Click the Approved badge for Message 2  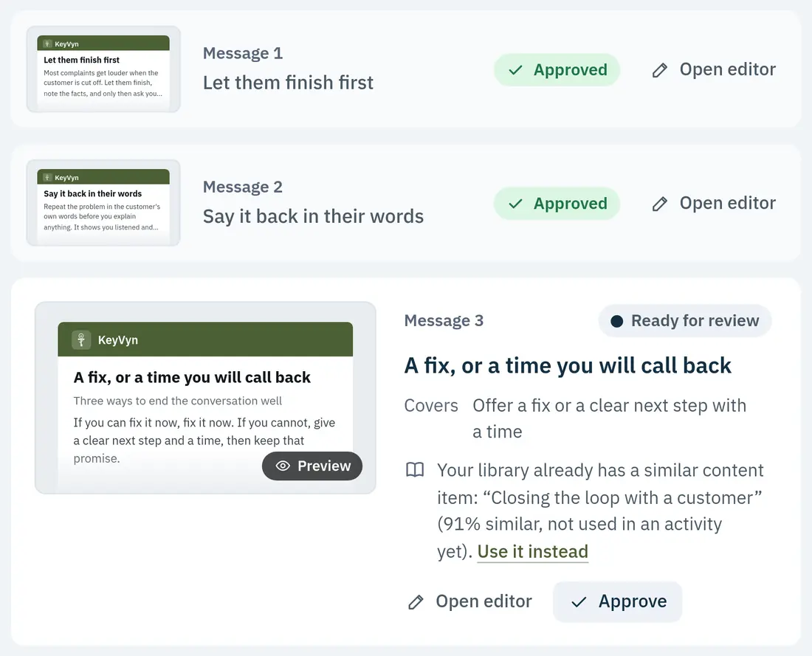[x=557, y=204]
